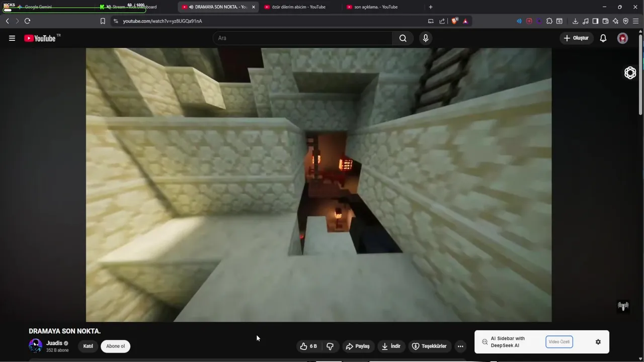Close the DRAMAYA SON NOKTA tab

pyautogui.click(x=253, y=7)
